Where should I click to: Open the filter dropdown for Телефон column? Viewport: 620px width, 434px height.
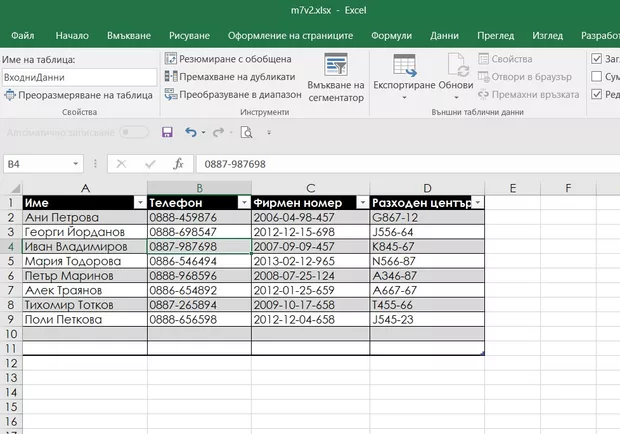tap(243, 203)
